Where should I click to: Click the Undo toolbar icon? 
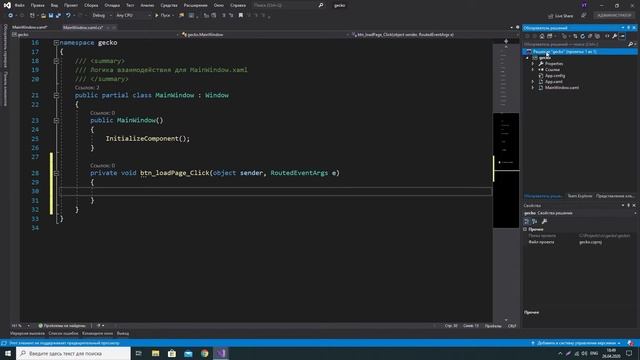pos(68,16)
